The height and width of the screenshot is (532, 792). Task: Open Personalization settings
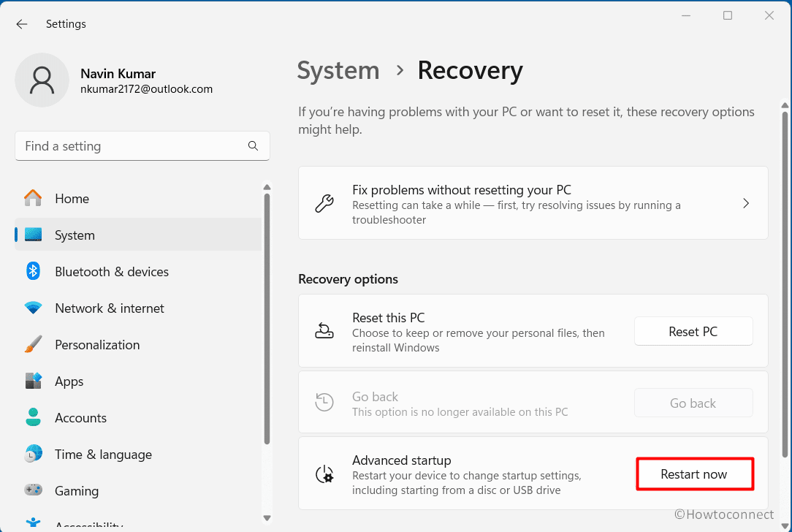(138, 345)
